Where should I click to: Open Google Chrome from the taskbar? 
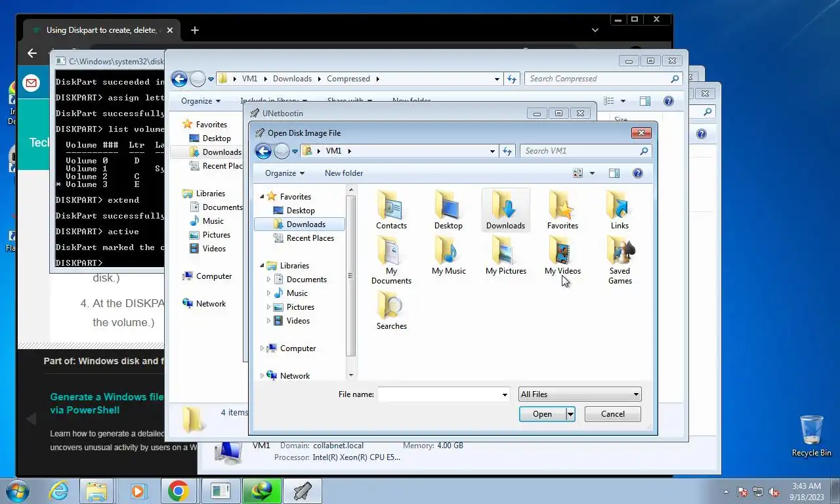(x=178, y=491)
